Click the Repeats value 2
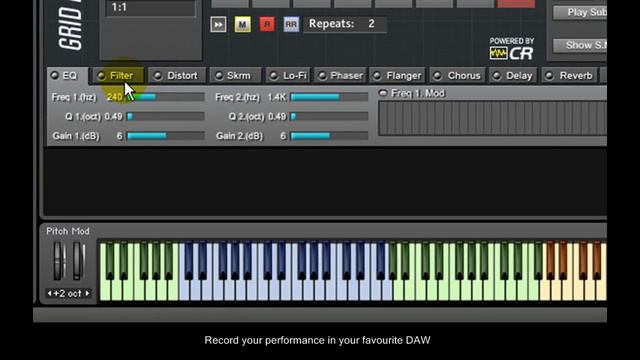 click(x=371, y=24)
